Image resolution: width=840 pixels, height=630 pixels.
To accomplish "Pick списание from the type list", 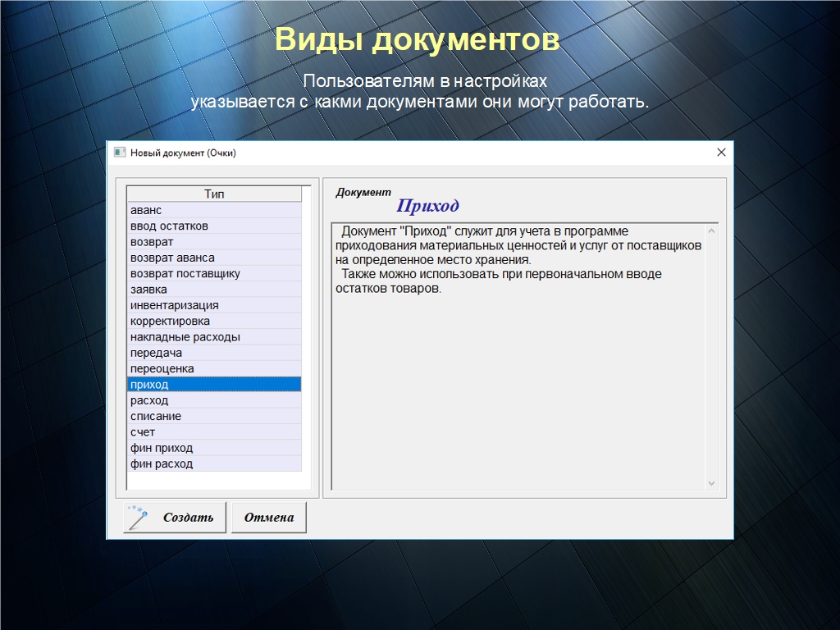I will tap(156, 416).
